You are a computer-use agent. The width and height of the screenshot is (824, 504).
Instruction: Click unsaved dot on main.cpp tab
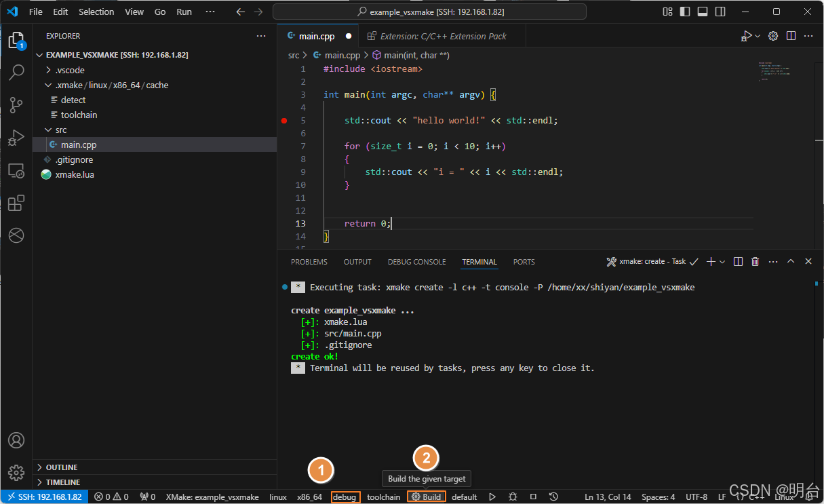[x=349, y=36]
